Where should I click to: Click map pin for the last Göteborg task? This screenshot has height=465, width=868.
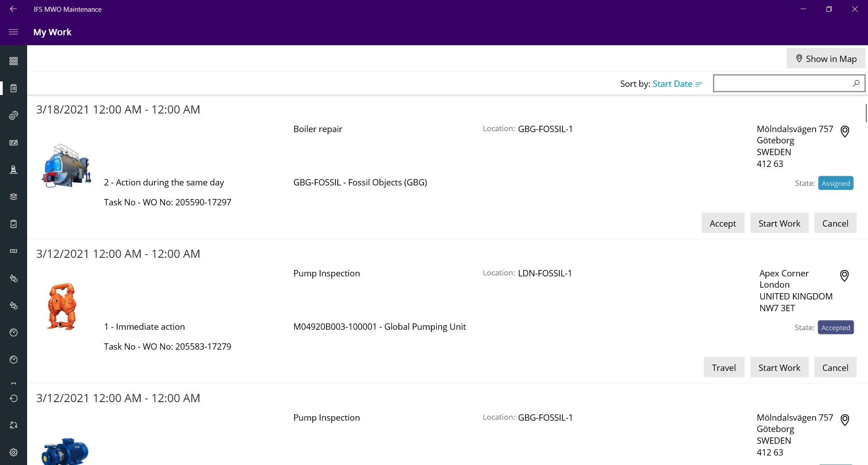point(844,420)
